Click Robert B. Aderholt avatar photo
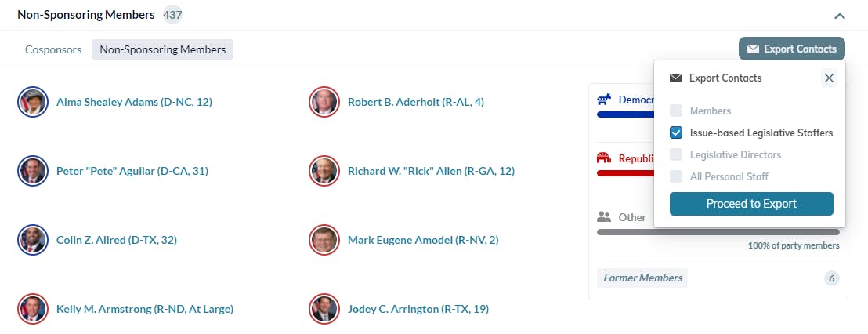This screenshot has width=868, height=334. (x=324, y=102)
